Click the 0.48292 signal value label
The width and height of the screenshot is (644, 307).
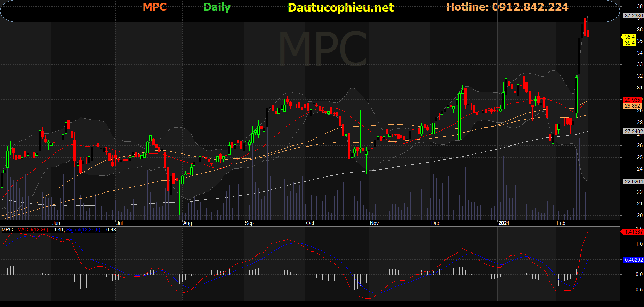point(633,260)
